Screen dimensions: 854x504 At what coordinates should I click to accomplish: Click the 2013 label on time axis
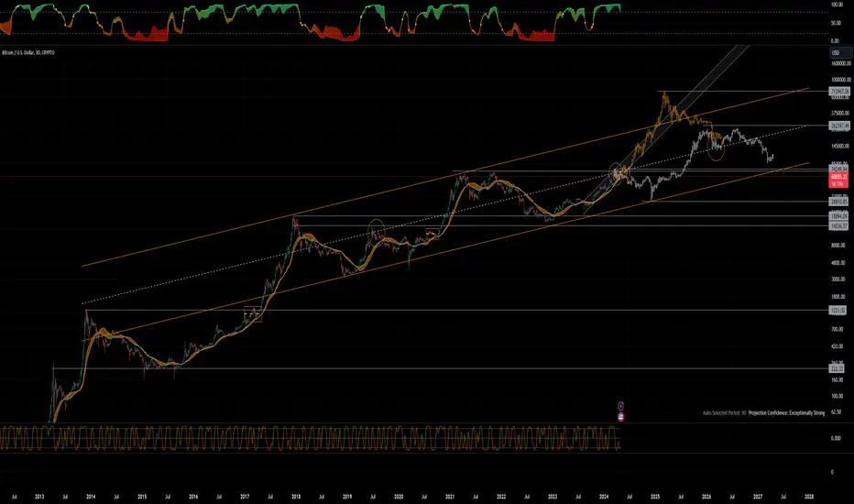pyautogui.click(x=39, y=497)
